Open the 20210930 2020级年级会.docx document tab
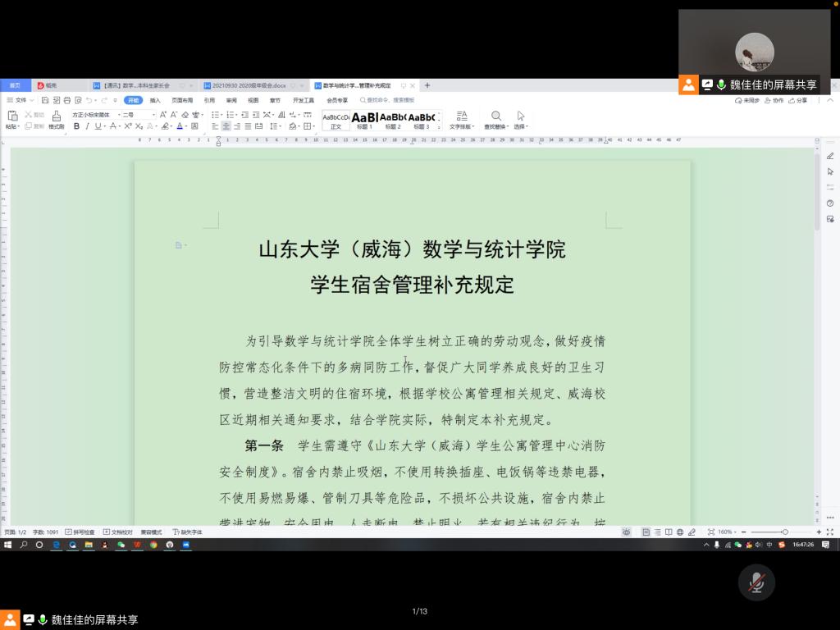This screenshot has height=630, width=840. [249, 85]
